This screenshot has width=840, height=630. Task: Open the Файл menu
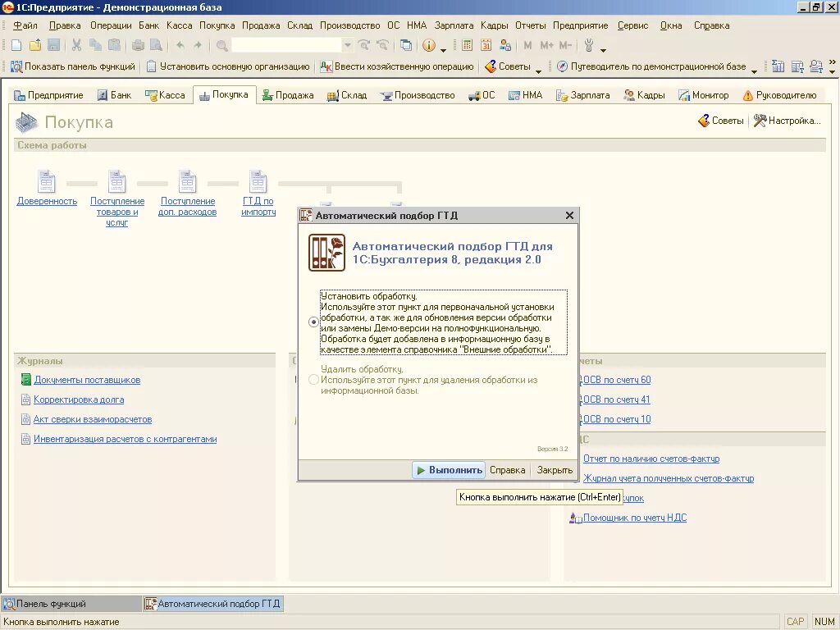coord(25,25)
